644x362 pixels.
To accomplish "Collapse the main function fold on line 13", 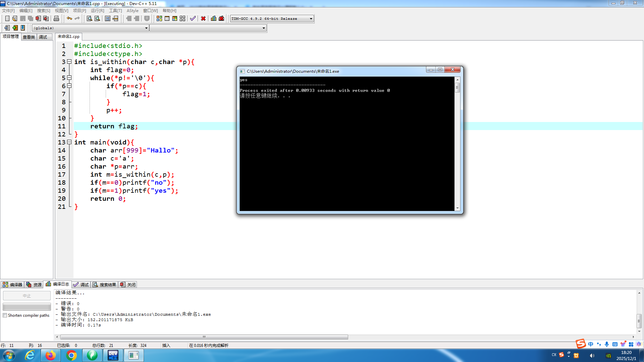I will click(x=69, y=142).
